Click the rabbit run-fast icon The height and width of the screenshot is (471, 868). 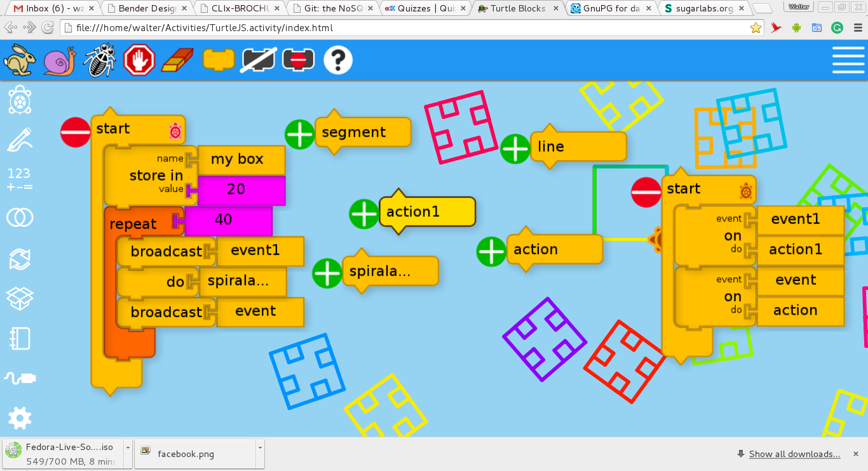(x=20, y=60)
